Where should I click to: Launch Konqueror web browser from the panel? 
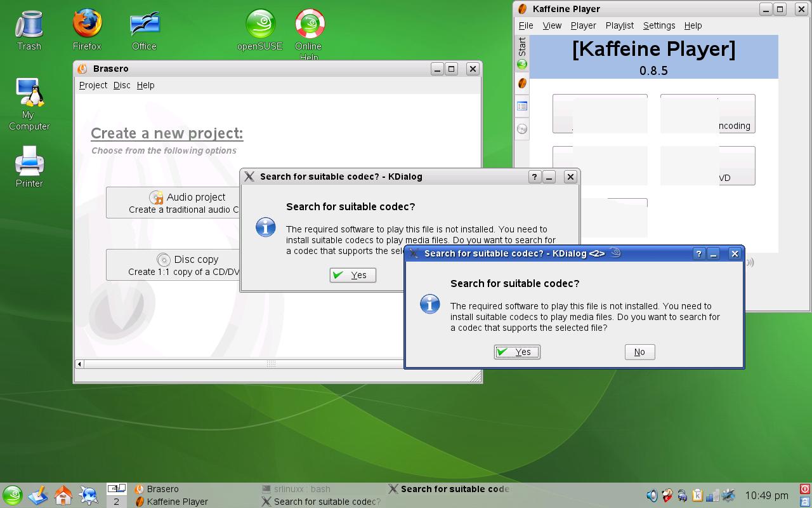[89, 495]
